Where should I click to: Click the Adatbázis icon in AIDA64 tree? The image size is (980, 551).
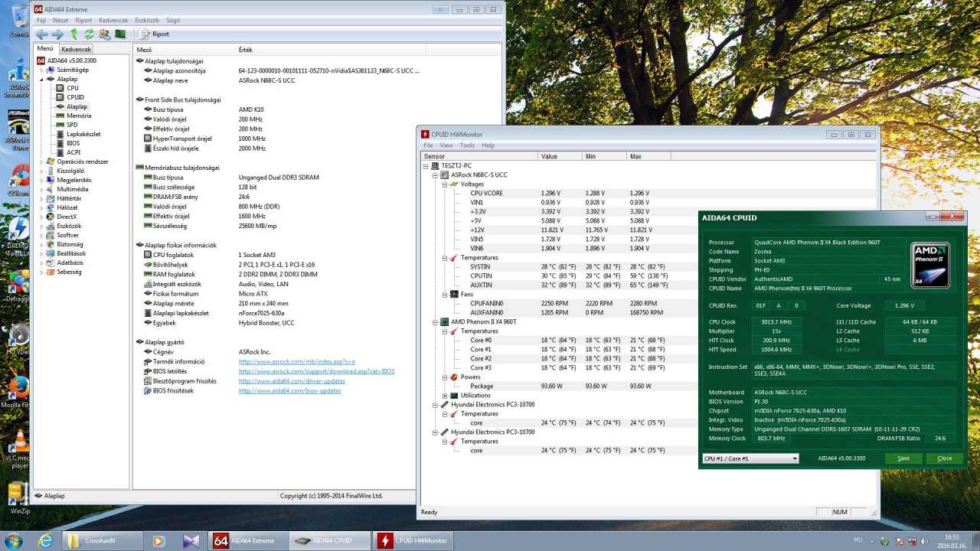coord(51,262)
